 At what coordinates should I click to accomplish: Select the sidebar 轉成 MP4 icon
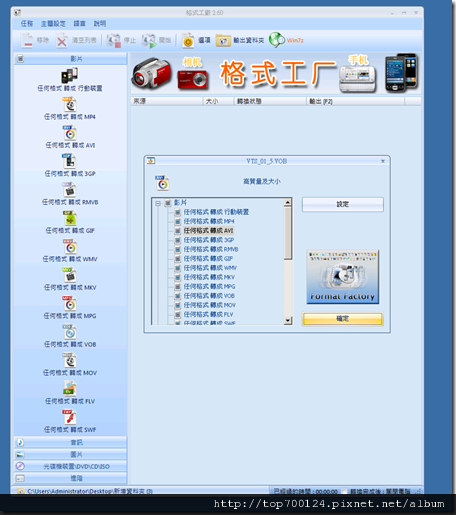tap(69, 104)
